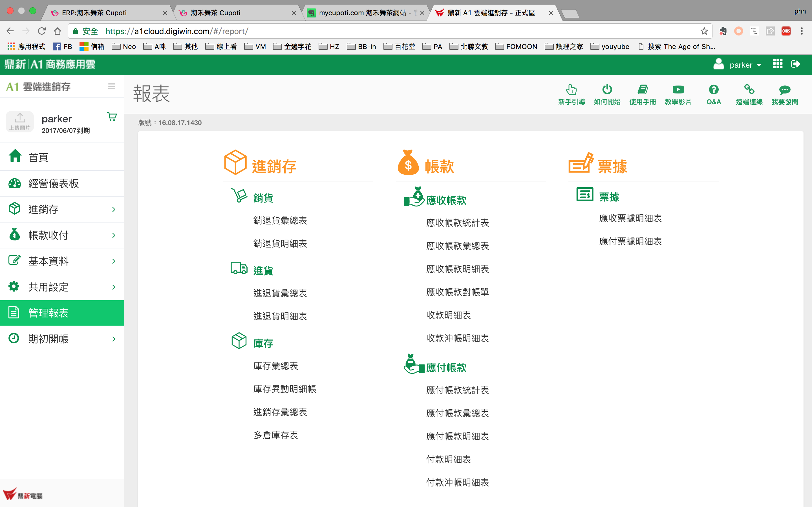Click the shopping cart icon beside parker
Screen dimensions: 812x507
click(112, 117)
